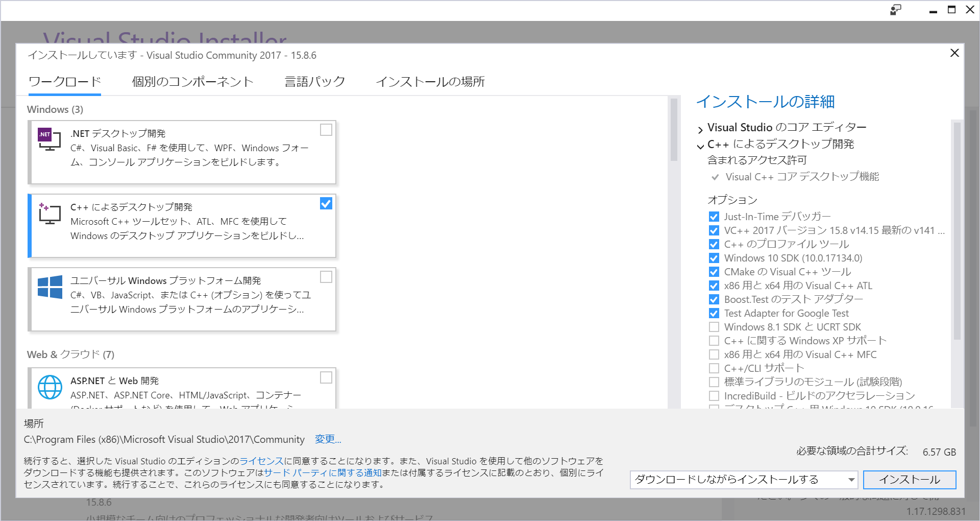This screenshot has height=521, width=980.
Task: Click the オプション section label
Action: (732, 200)
